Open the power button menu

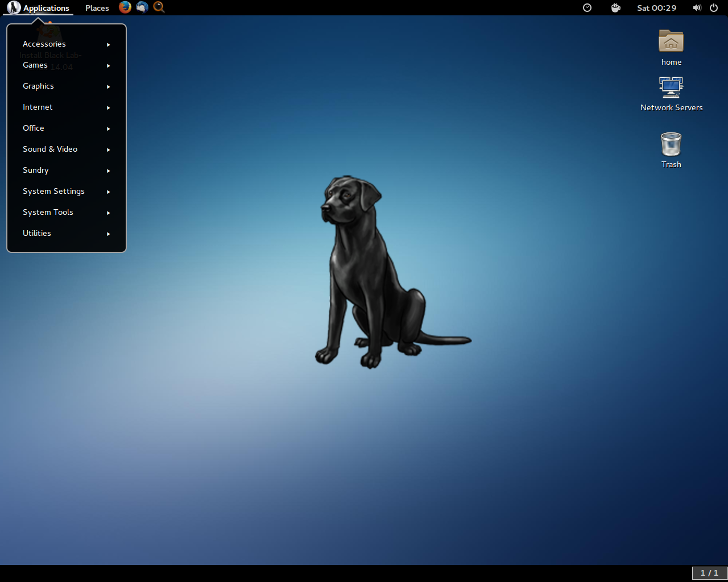714,8
